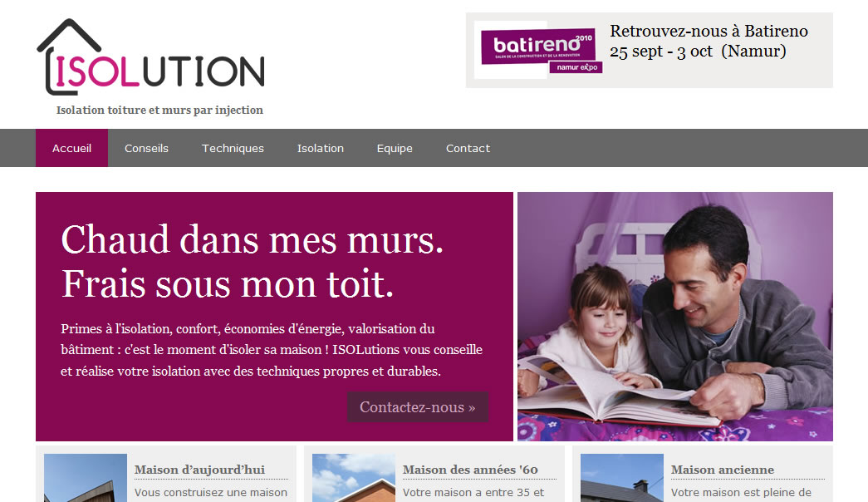868x502 pixels.
Task: Click the tagline 'Isolation toiture et murs par injection'
Action: [159, 111]
